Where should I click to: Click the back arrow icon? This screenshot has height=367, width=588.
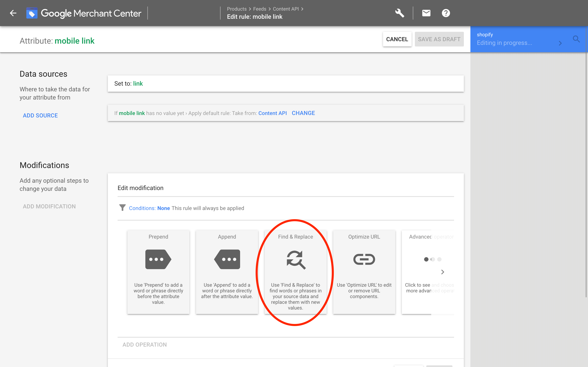(x=13, y=13)
